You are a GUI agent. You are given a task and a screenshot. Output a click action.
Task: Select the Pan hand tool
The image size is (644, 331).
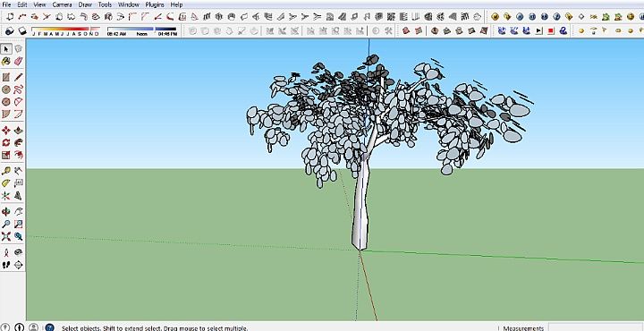coord(18,212)
